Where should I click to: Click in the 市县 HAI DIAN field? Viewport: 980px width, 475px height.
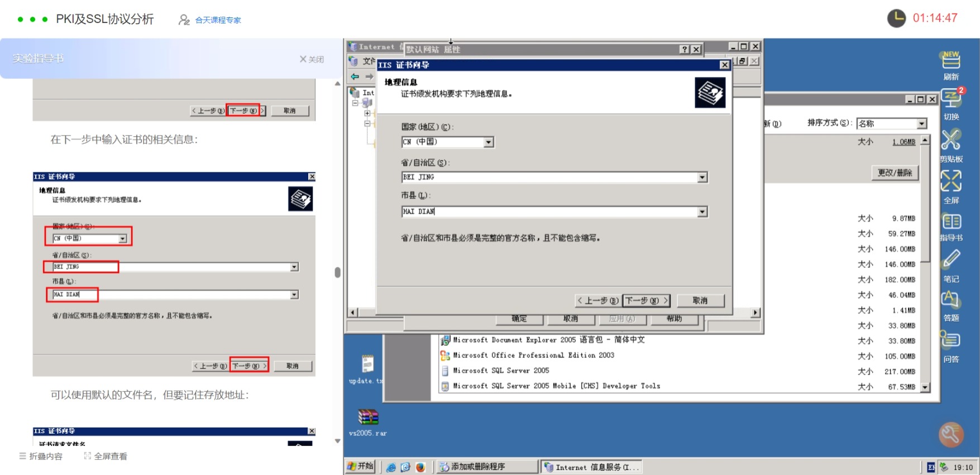point(549,212)
